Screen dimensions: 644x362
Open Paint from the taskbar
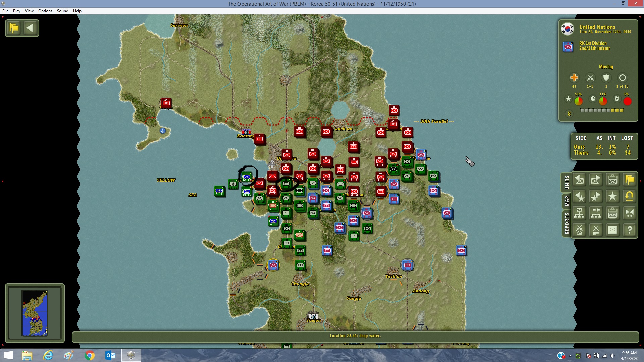pyautogui.click(x=69, y=355)
